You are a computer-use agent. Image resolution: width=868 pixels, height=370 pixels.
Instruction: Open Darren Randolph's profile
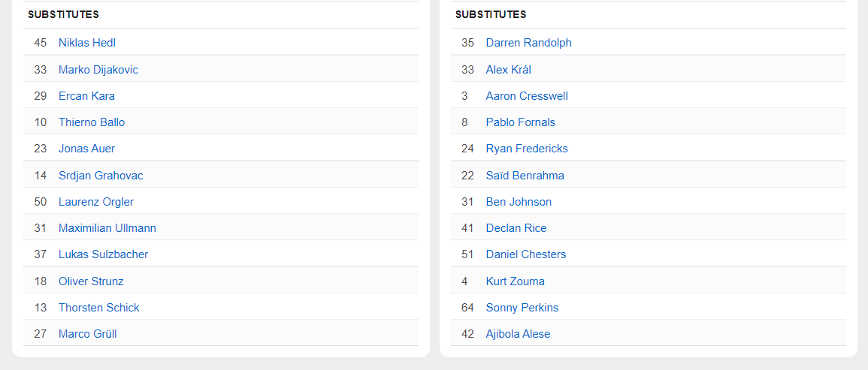(528, 43)
